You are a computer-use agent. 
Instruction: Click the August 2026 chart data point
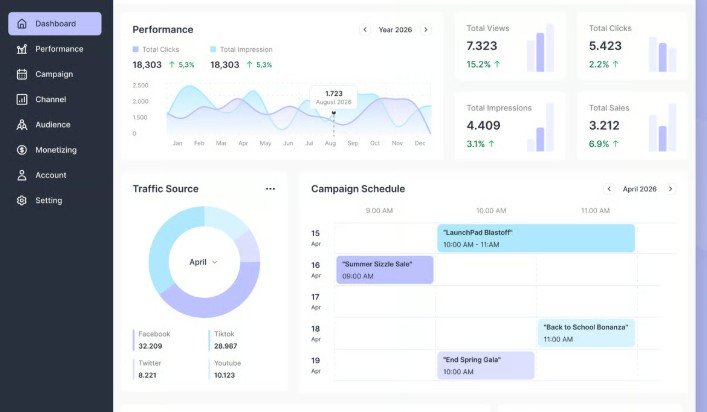click(x=334, y=114)
